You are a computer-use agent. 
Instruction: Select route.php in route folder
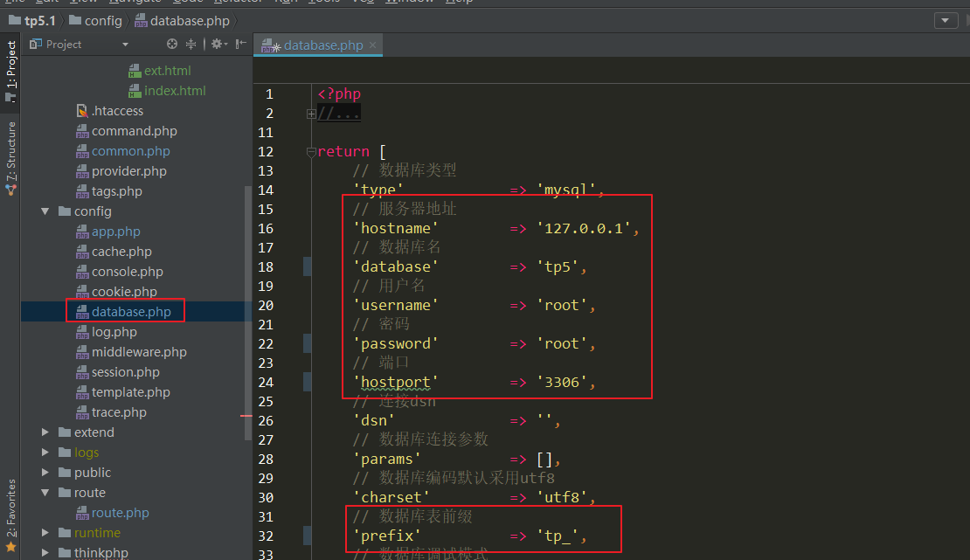point(113,513)
